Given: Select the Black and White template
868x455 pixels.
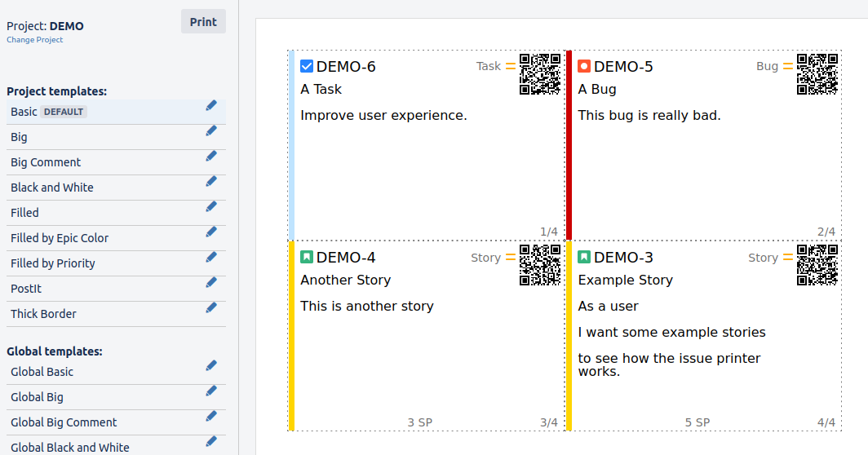Looking at the screenshot, I should 52,188.
